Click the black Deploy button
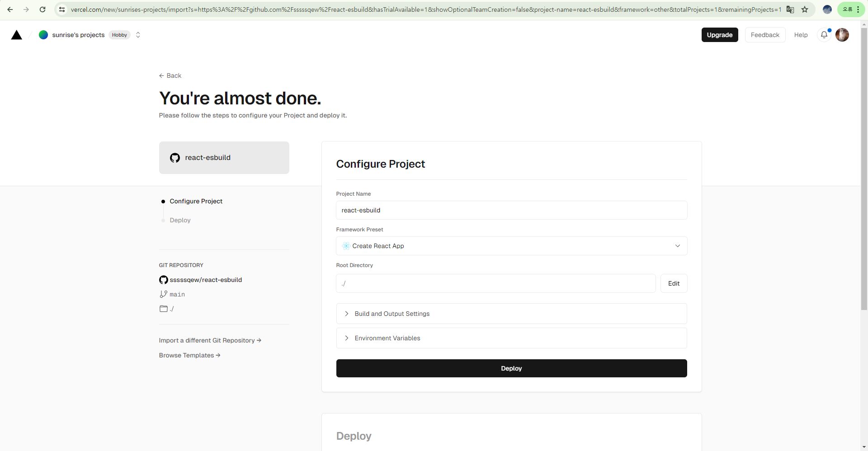 click(x=511, y=368)
